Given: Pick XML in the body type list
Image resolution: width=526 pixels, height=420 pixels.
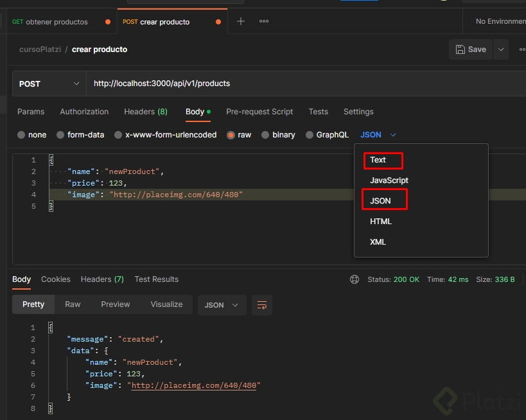Looking at the screenshot, I should (378, 242).
